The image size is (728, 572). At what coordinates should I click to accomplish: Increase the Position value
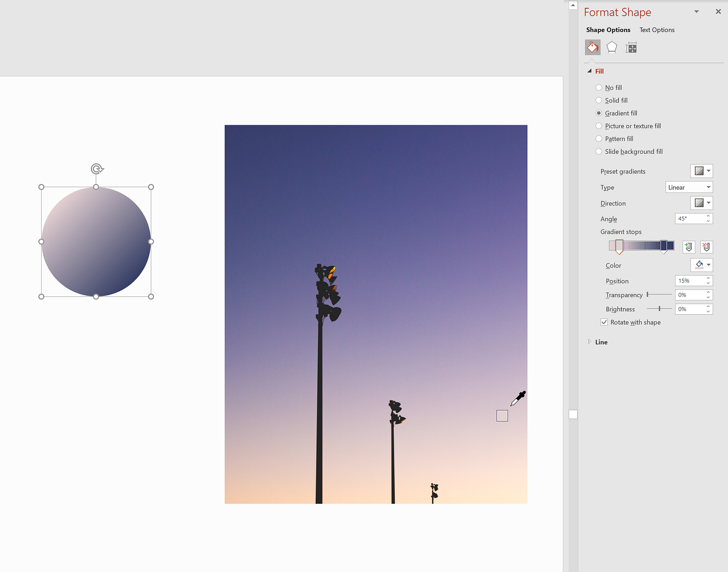click(708, 278)
